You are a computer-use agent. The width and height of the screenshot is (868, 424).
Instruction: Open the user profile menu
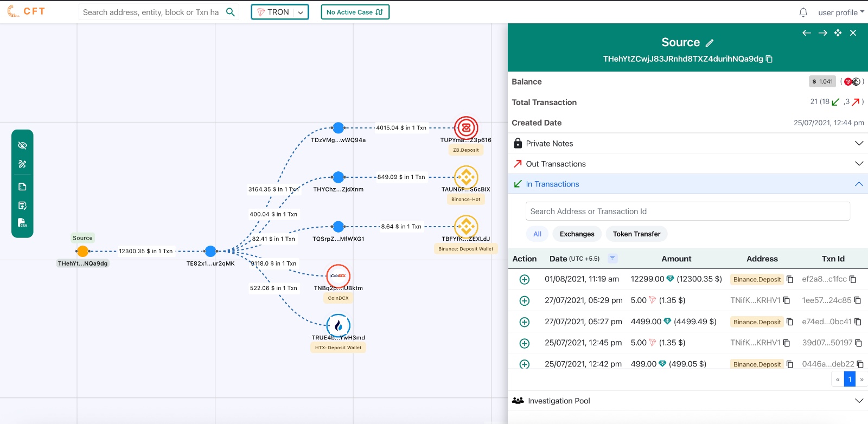[840, 12]
